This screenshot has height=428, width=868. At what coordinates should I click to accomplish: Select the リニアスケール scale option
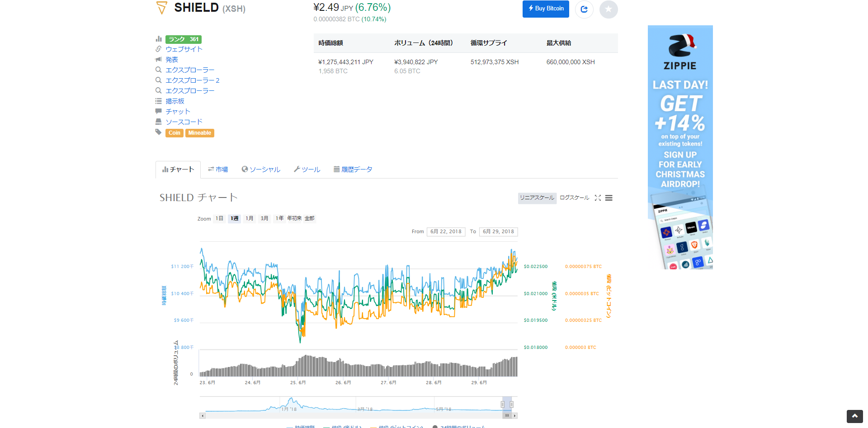tap(537, 198)
